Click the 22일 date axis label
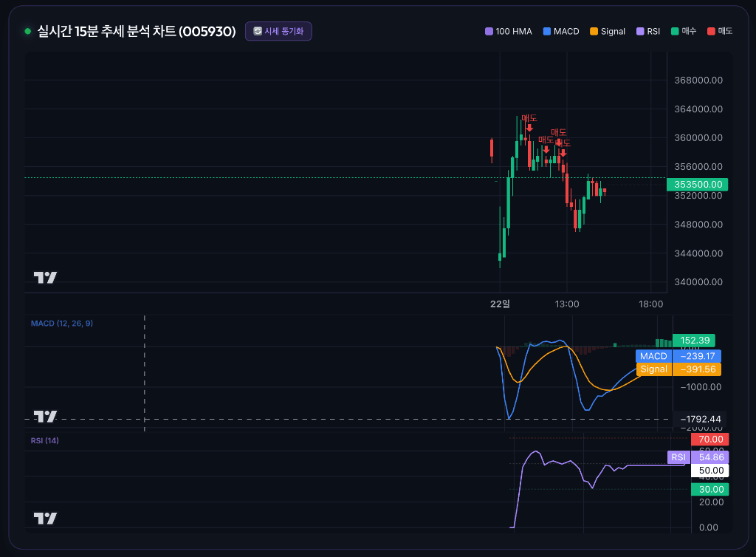The width and height of the screenshot is (756, 557). [500, 304]
